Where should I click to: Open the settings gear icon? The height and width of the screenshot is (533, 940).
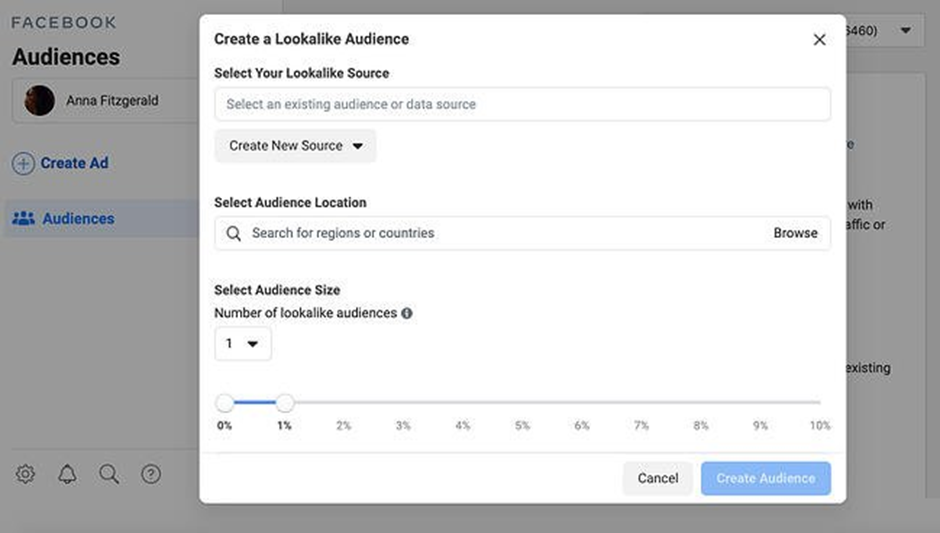(x=25, y=474)
